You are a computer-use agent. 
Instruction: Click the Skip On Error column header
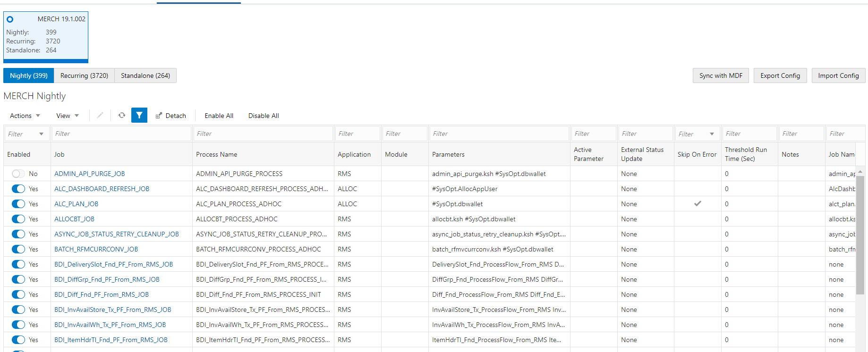[x=697, y=154]
